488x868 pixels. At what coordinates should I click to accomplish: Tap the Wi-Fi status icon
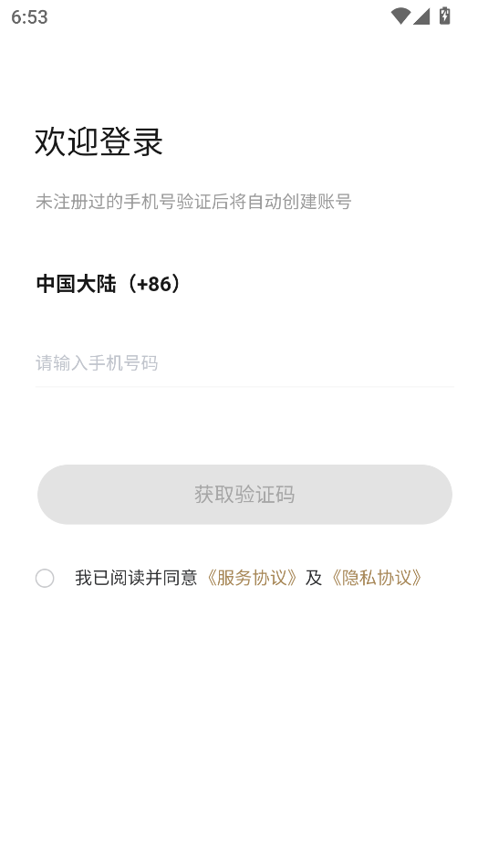(400, 16)
